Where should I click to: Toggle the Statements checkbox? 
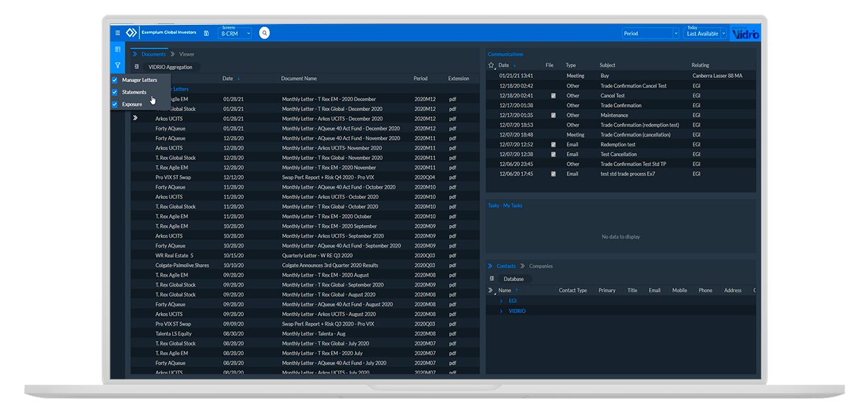point(115,92)
